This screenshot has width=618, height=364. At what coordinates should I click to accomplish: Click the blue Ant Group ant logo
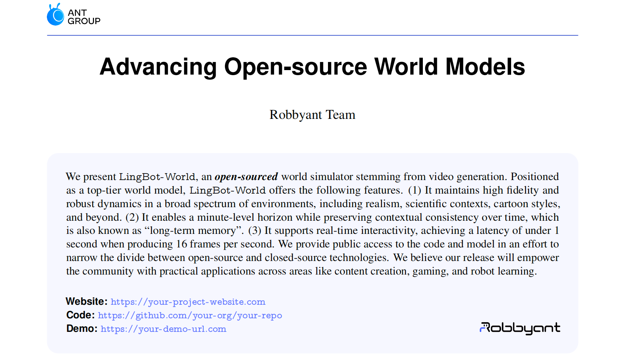(55, 15)
